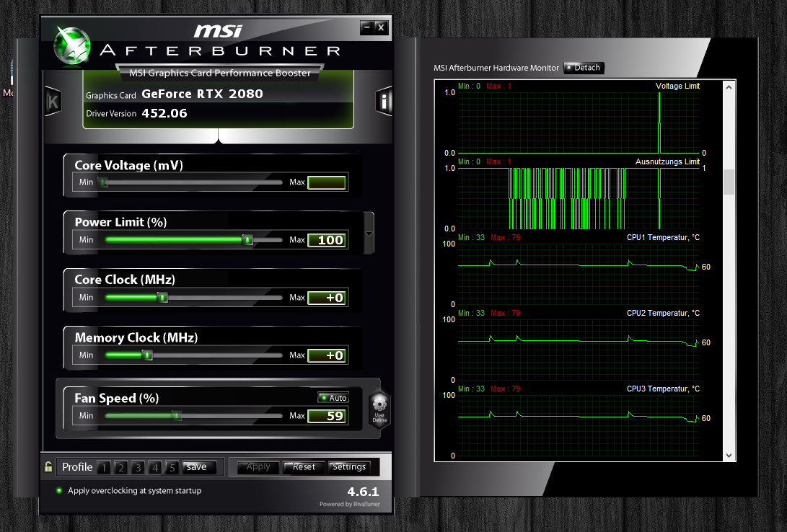This screenshot has width=787, height=532.
Task: Click the hardware monitor scrollbar thumb
Action: [729, 182]
